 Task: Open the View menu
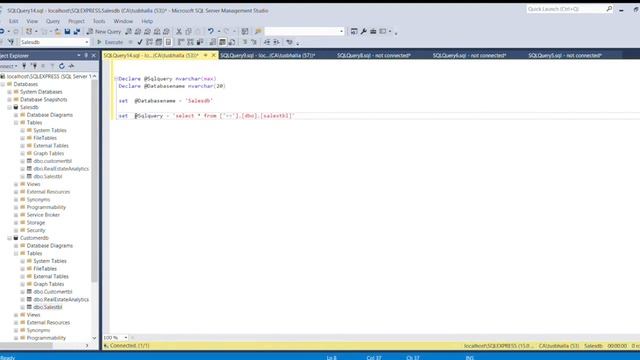click(x=32, y=21)
